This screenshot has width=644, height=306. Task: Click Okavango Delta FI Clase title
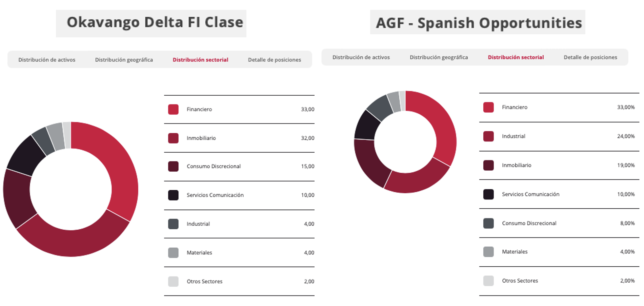(x=155, y=22)
